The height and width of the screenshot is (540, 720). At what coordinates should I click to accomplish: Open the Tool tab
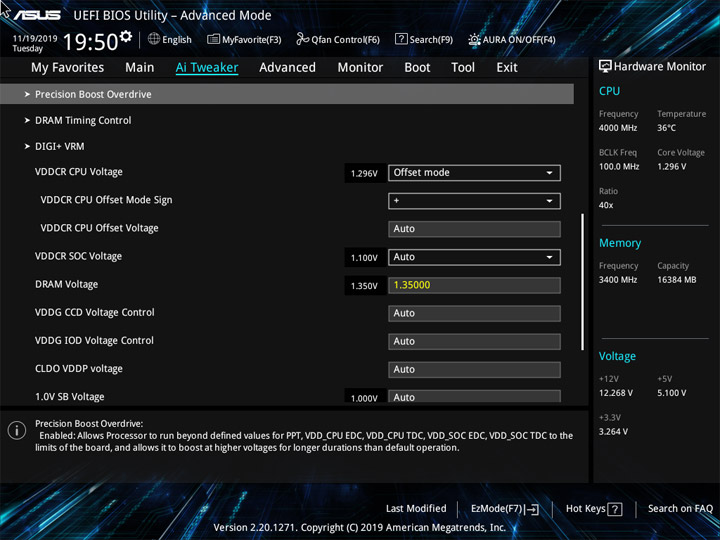click(463, 68)
